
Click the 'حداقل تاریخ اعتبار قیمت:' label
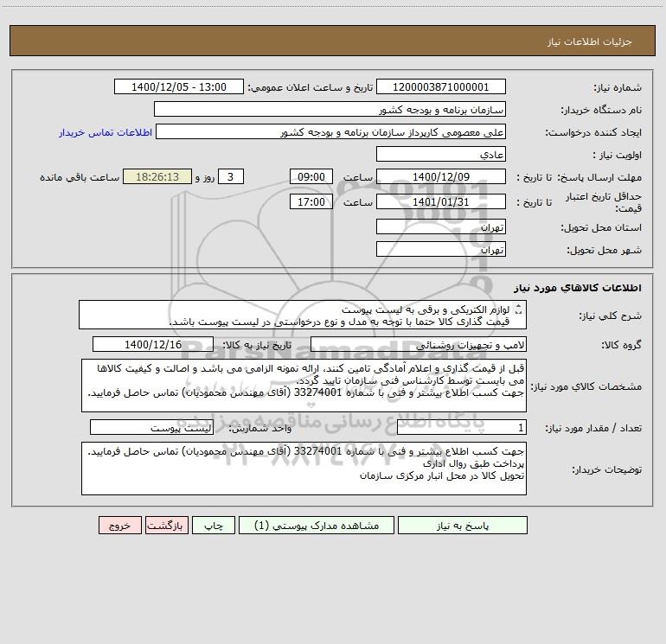tap(603, 202)
